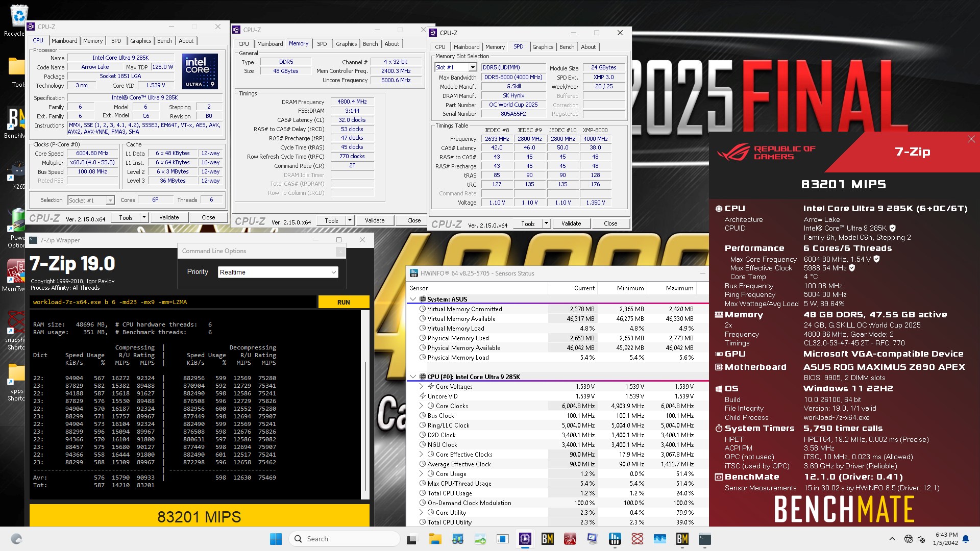Open the first BenchMate taskbar icon
The width and height of the screenshot is (980, 551).
(x=548, y=539)
